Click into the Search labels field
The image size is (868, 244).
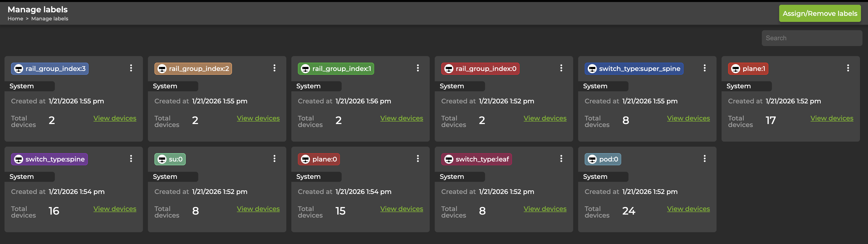coord(811,38)
